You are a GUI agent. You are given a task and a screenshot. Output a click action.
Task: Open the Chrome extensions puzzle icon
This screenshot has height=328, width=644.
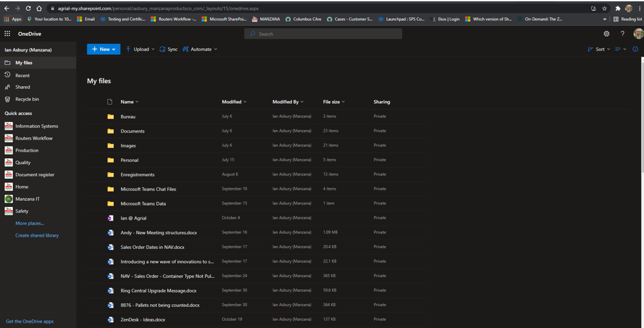(x=618, y=8)
